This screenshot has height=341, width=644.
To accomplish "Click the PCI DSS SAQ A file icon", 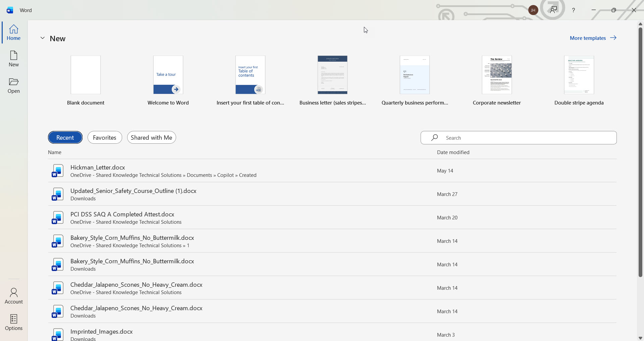I will coord(57,218).
